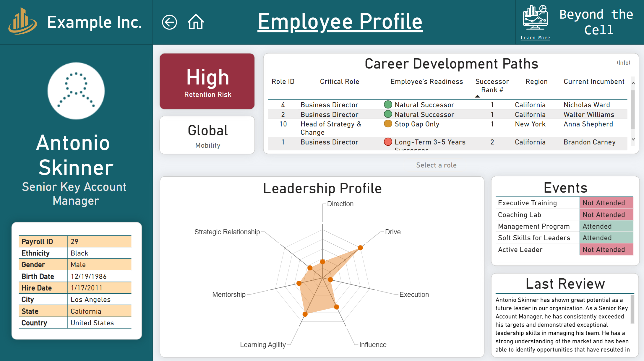Open the Employee Profile page title
644x361 pixels.
[x=340, y=21]
